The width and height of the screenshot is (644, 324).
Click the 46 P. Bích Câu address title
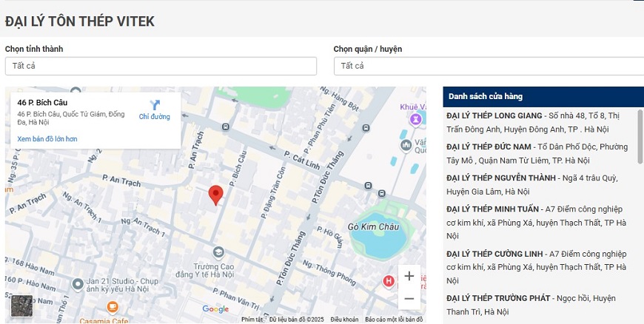[42, 103]
